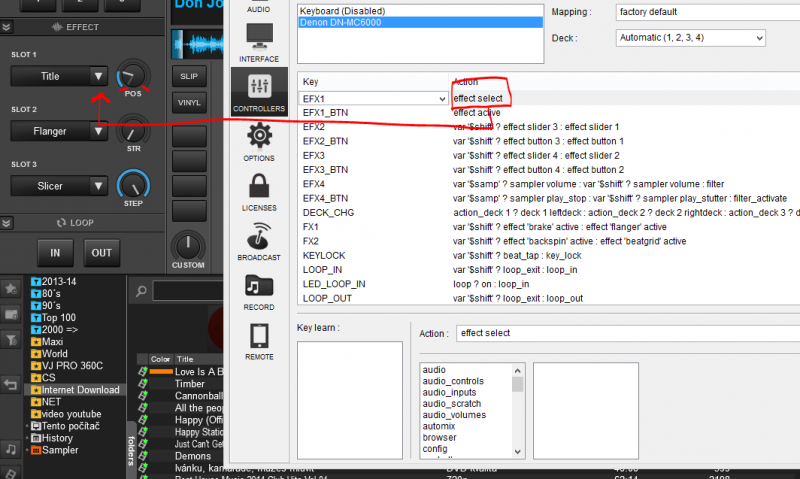
Task: Select Keyboard (Disabled) in device list
Action: [420, 11]
